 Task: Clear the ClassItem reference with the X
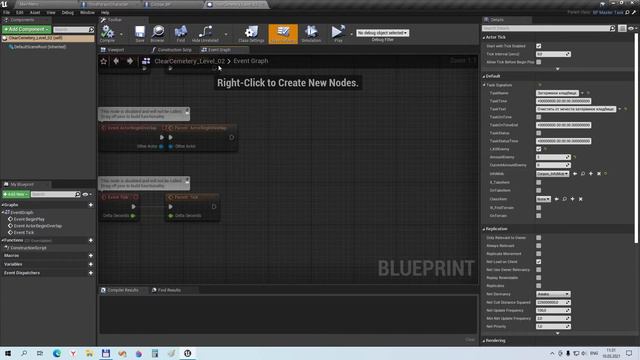click(x=580, y=199)
